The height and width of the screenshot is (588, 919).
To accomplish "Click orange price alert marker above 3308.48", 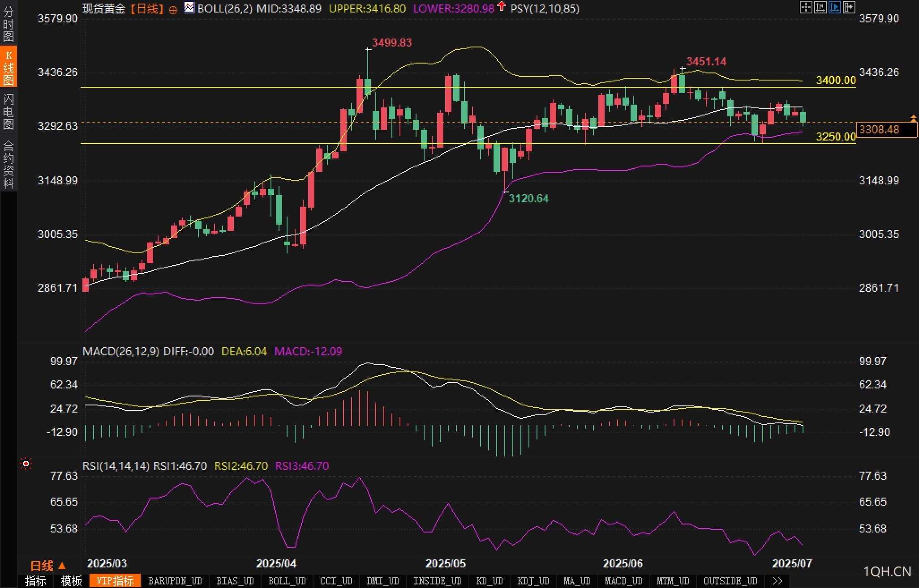I will 914,118.
